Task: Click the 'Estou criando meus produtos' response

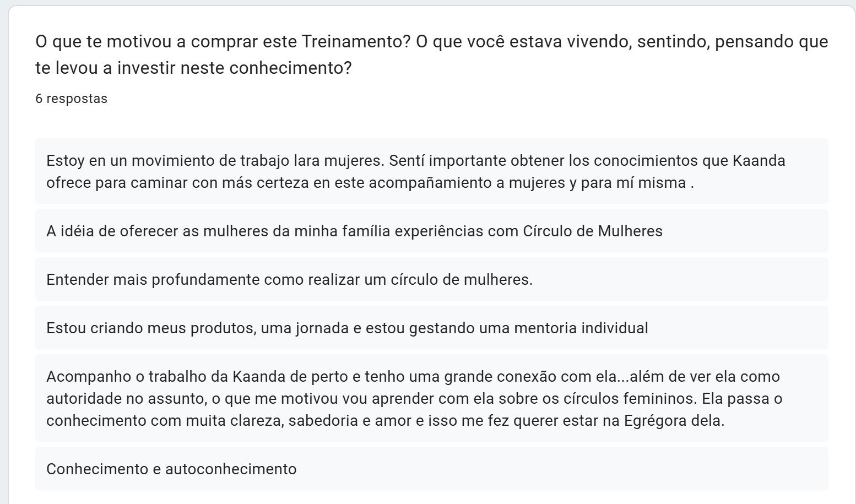Action: click(346, 328)
